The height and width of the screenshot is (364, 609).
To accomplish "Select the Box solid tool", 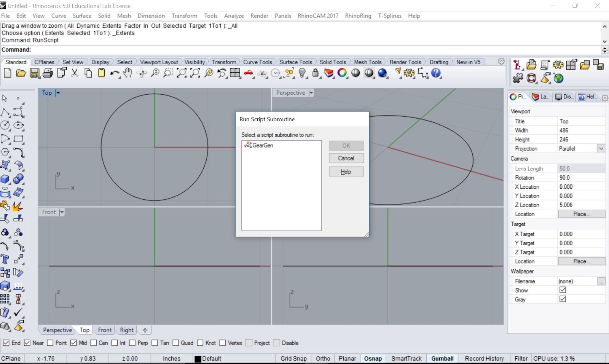I will [5, 179].
